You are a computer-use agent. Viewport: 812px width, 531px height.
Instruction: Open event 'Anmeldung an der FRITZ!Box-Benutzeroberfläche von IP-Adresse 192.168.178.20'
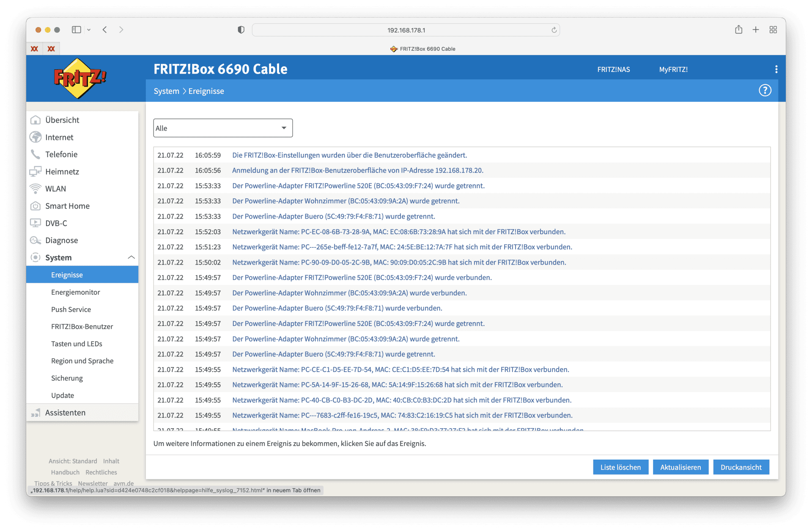click(358, 170)
